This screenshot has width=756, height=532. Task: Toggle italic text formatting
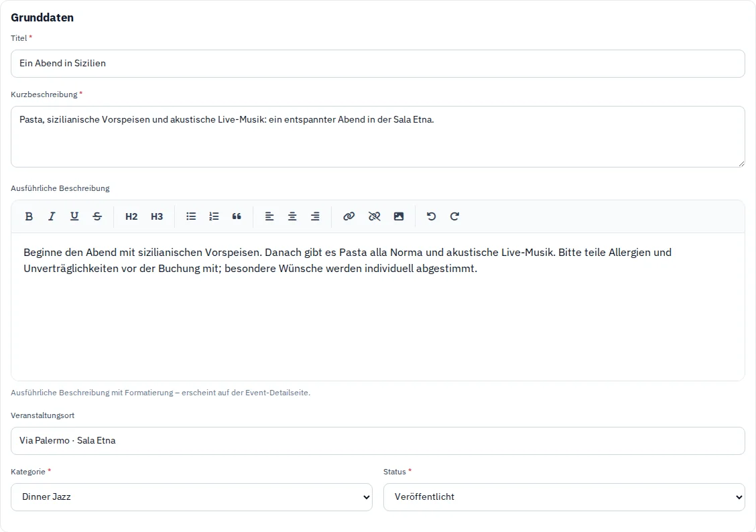point(52,216)
